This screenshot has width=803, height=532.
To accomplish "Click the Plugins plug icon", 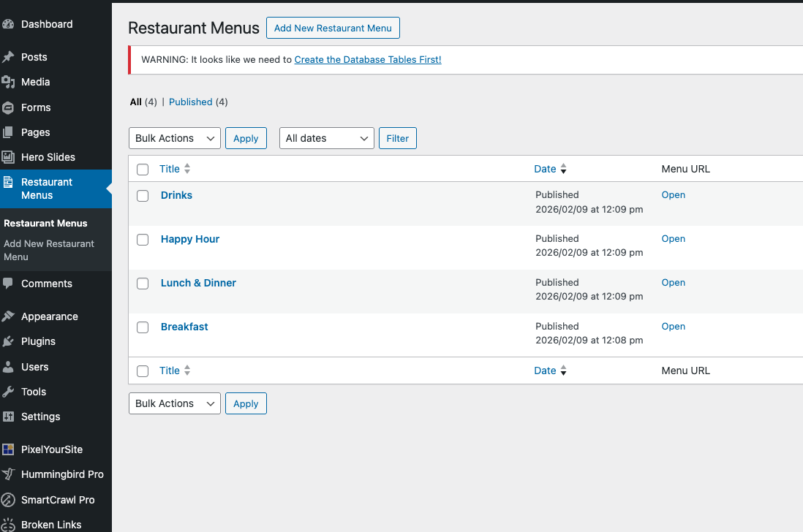I will (x=9, y=341).
